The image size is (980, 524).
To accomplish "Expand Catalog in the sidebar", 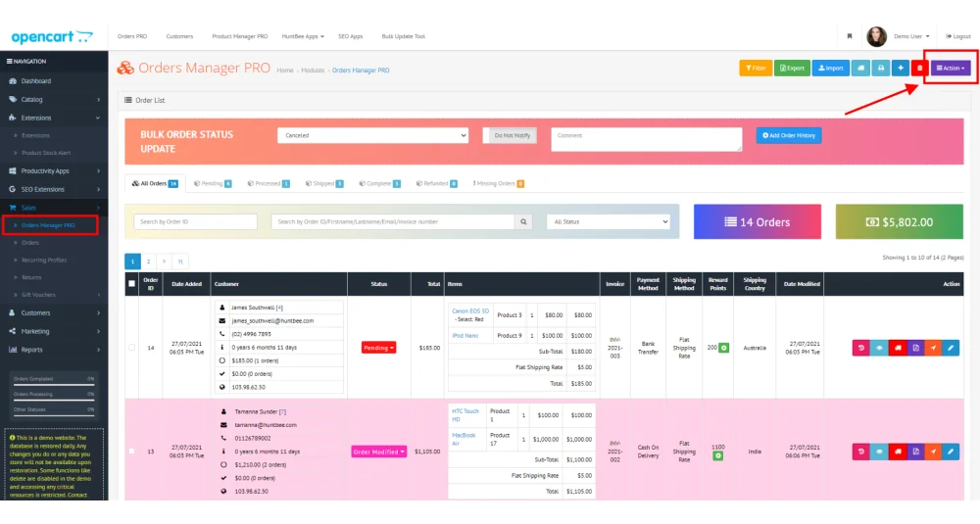I will (x=54, y=99).
